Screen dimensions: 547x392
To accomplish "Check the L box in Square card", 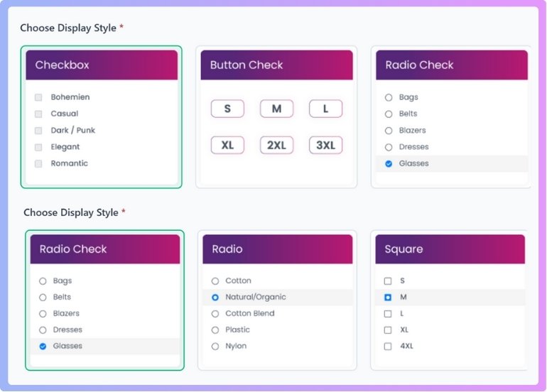I will (x=388, y=314).
